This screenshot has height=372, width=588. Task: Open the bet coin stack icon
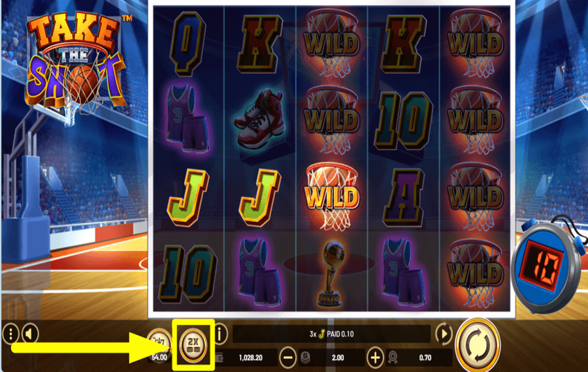click(x=305, y=358)
